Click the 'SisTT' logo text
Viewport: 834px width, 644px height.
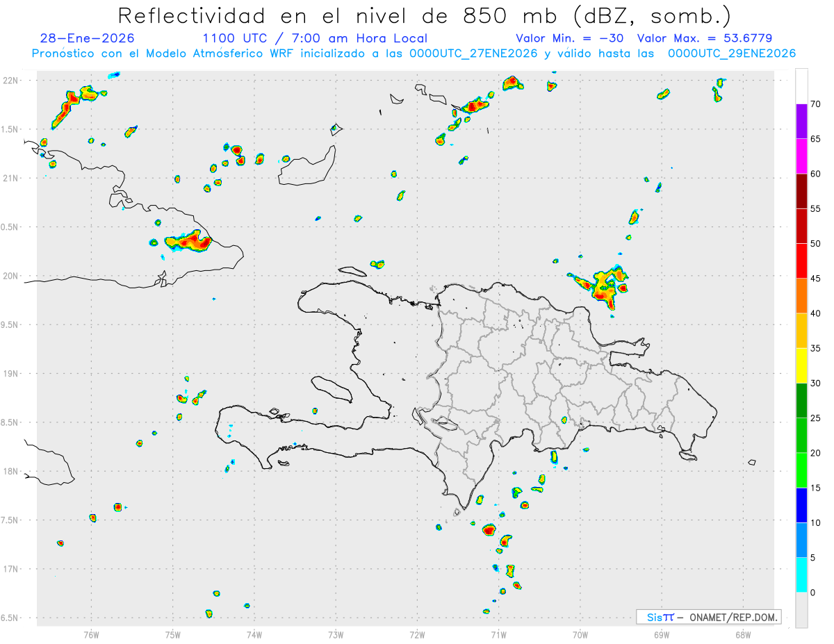(x=660, y=617)
